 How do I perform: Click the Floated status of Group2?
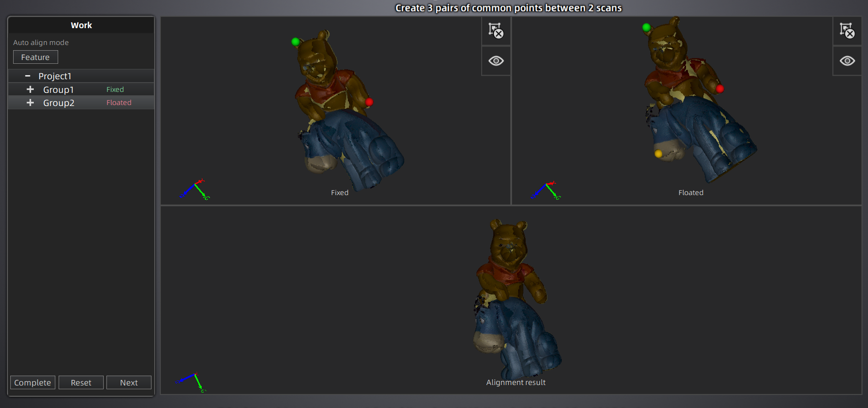[119, 103]
